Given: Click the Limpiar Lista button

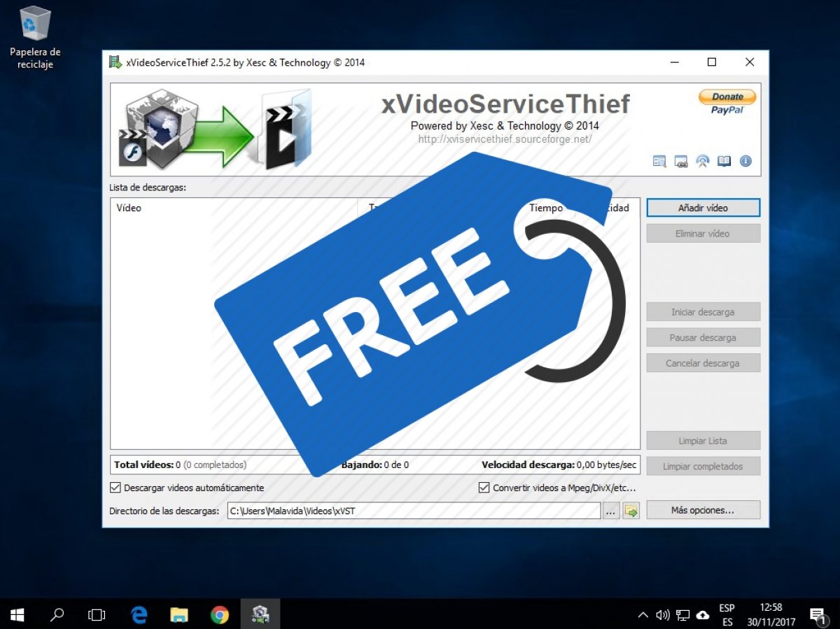Looking at the screenshot, I should pyautogui.click(x=703, y=441).
